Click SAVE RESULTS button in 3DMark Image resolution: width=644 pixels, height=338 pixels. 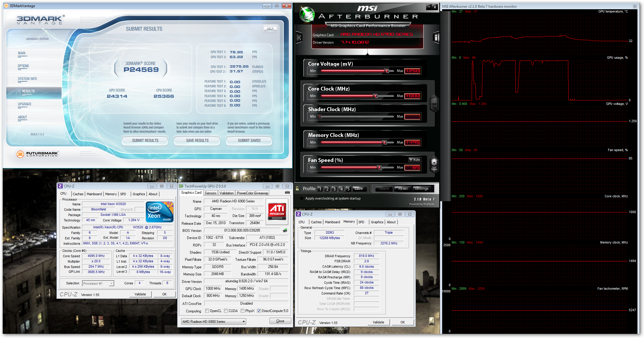(x=197, y=141)
